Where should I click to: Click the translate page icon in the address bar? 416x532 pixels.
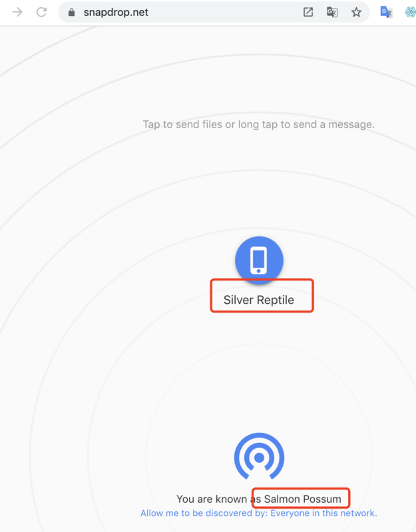[x=332, y=12]
